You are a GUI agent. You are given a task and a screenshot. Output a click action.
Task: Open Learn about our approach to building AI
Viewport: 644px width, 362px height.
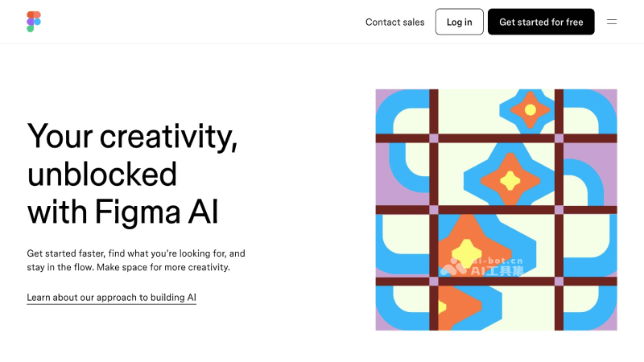click(x=111, y=298)
